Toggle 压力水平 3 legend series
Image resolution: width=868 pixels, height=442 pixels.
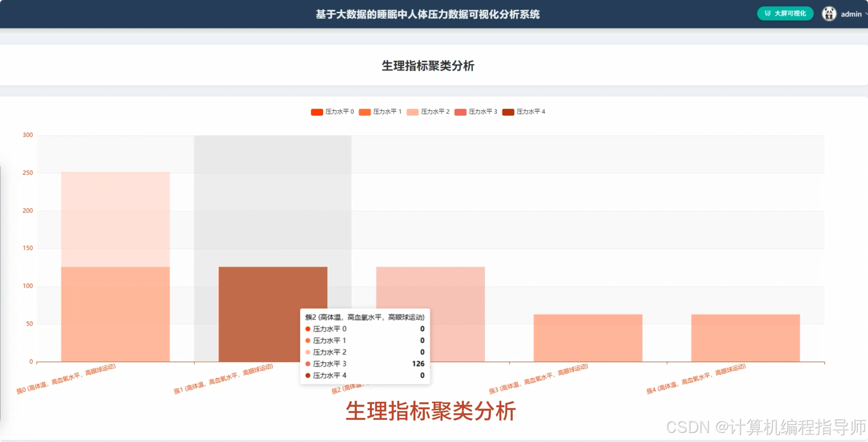476,112
